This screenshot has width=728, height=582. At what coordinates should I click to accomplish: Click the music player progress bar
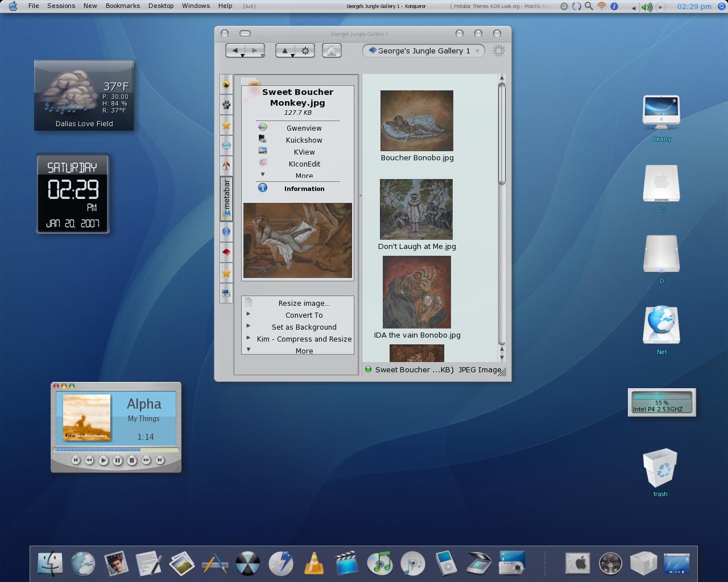pyautogui.click(x=116, y=450)
